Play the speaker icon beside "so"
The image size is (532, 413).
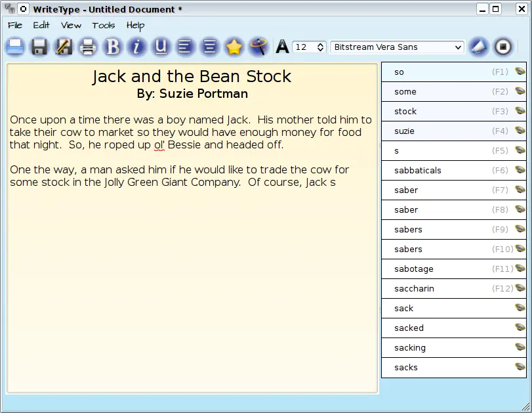[x=520, y=72]
